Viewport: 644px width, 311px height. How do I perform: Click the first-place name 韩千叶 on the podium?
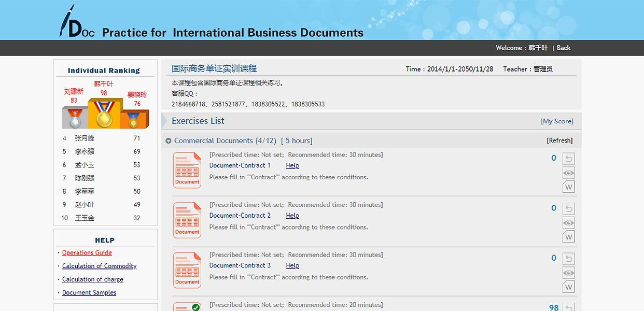[x=104, y=84]
